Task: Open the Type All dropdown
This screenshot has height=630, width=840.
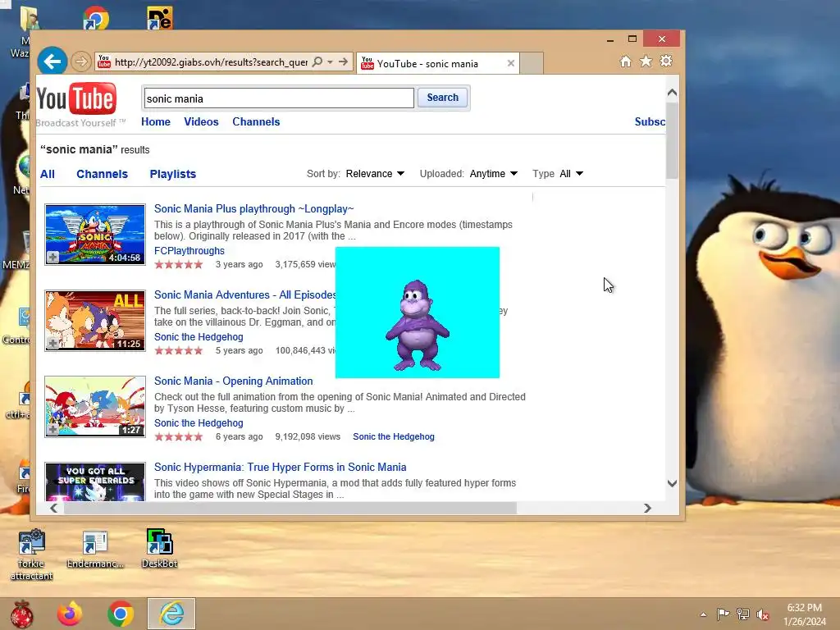Action: click(571, 174)
